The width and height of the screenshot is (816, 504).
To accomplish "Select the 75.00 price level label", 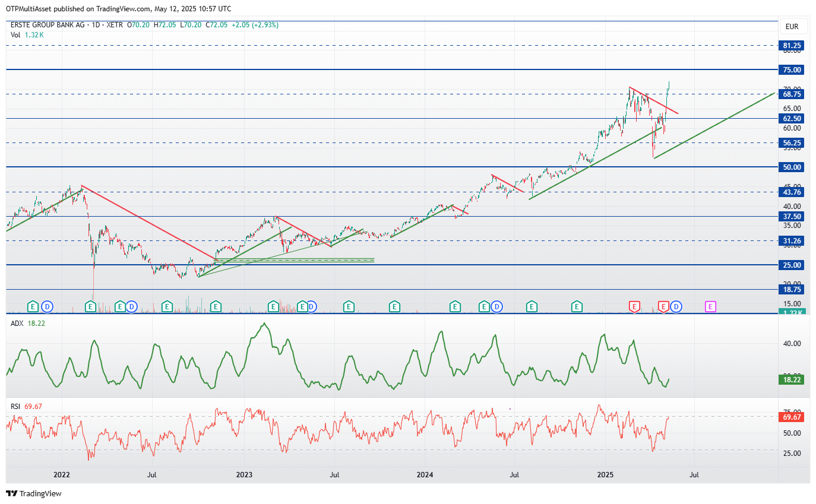I will coord(792,70).
